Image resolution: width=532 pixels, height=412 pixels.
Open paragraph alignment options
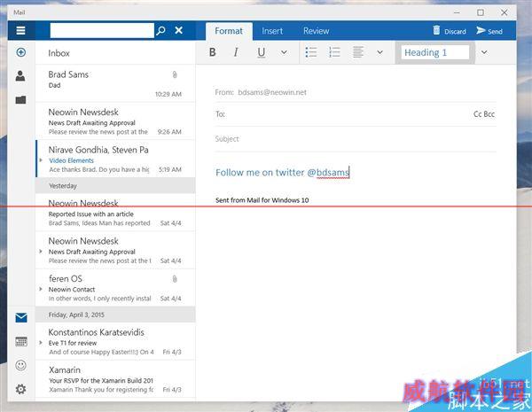pyautogui.click(x=357, y=52)
